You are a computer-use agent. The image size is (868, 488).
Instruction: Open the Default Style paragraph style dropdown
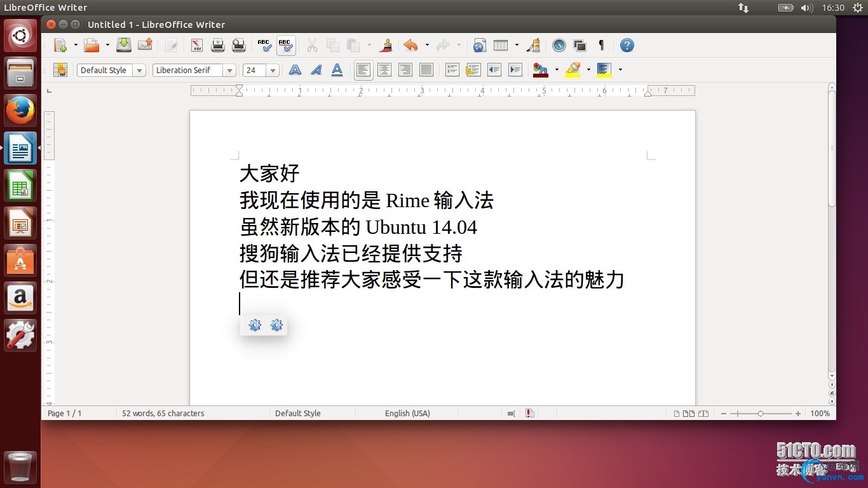click(139, 71)
